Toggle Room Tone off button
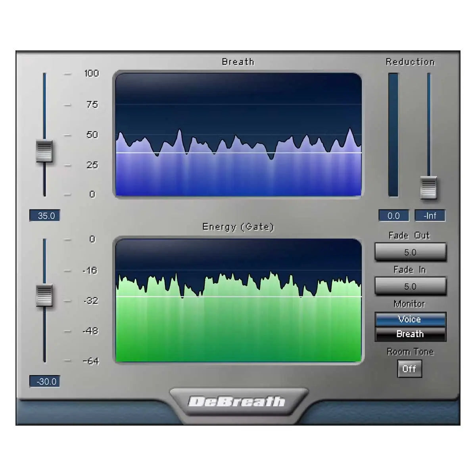Image resolution: width=476 pixels, height=476 pixels. point(410,369)
